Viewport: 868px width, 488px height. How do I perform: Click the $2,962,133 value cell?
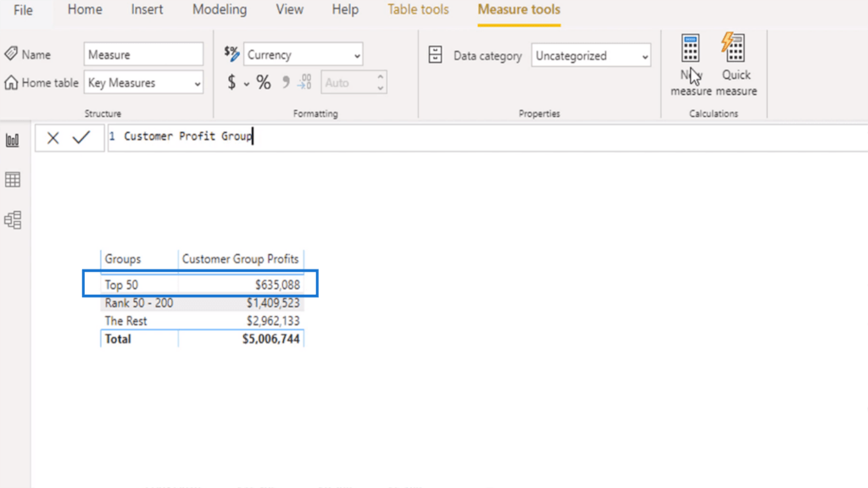click(273, 321)
